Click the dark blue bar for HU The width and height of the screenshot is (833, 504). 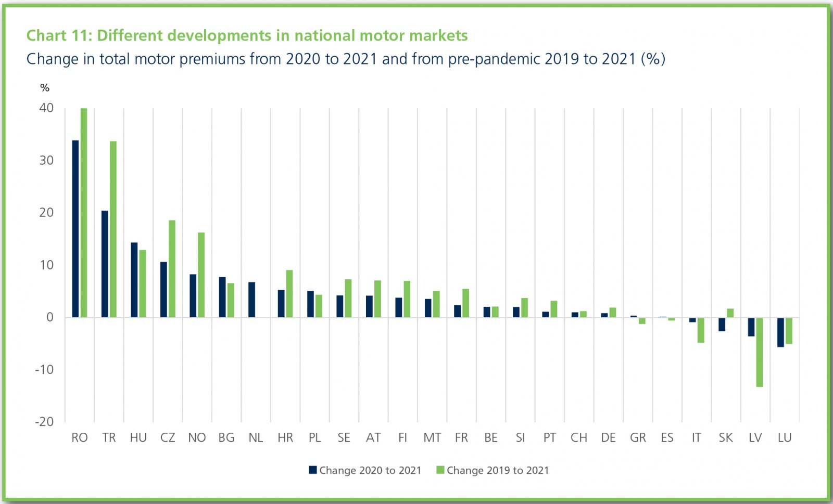pos(134,280)
